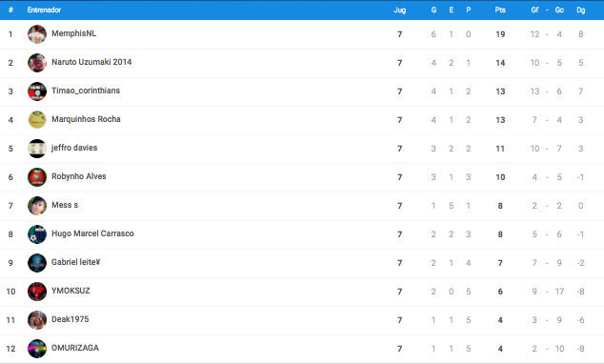Select Mess s profile photo
Image resolution: width=604 pixels, height=364 pixels.
[37, 206]
